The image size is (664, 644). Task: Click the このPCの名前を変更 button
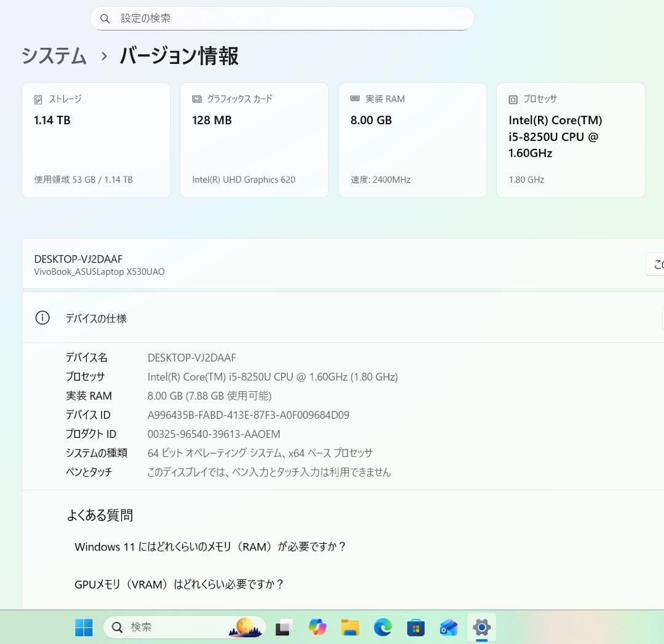point(658,264)
